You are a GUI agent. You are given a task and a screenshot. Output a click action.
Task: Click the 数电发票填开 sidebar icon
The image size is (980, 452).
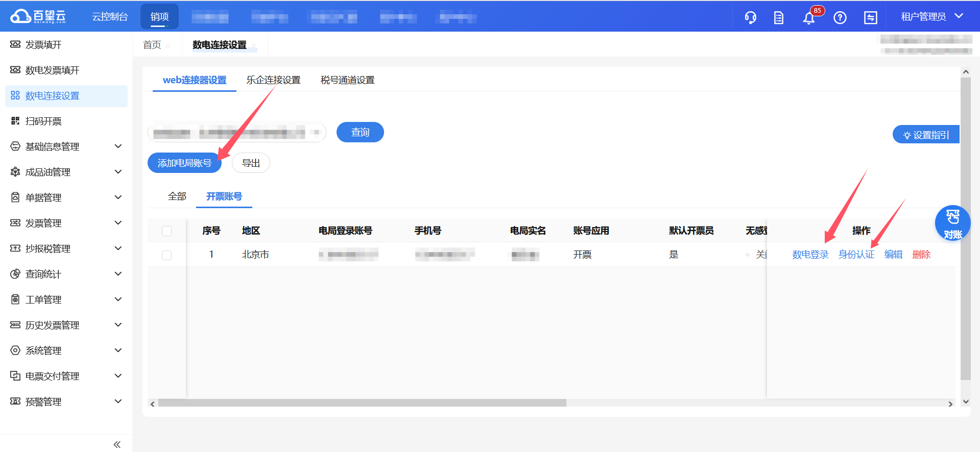click(15, 70)
